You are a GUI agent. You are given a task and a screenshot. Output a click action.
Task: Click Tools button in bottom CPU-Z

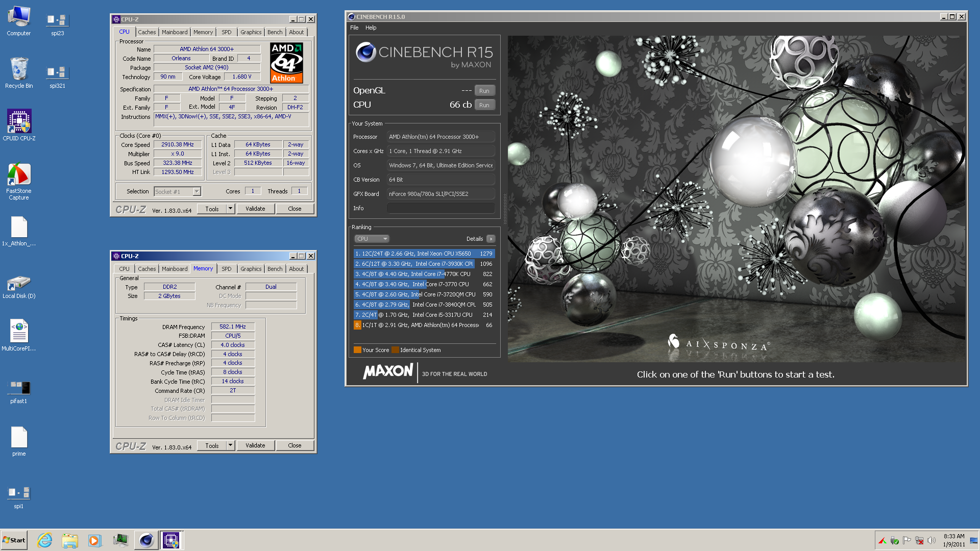212,445
